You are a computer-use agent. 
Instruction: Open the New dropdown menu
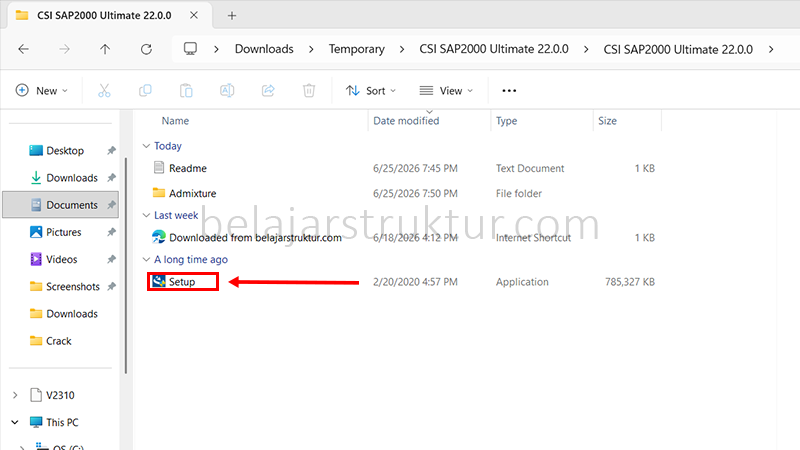point(42,91)
